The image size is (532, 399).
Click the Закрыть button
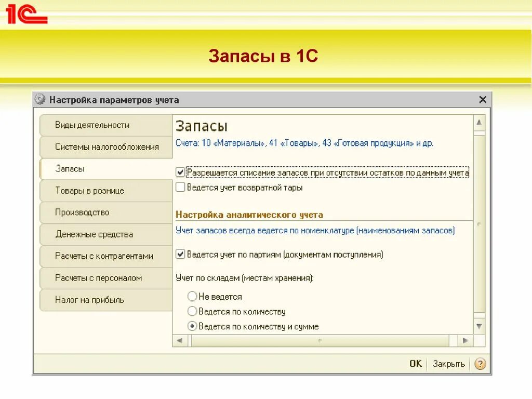click(448, 364)
